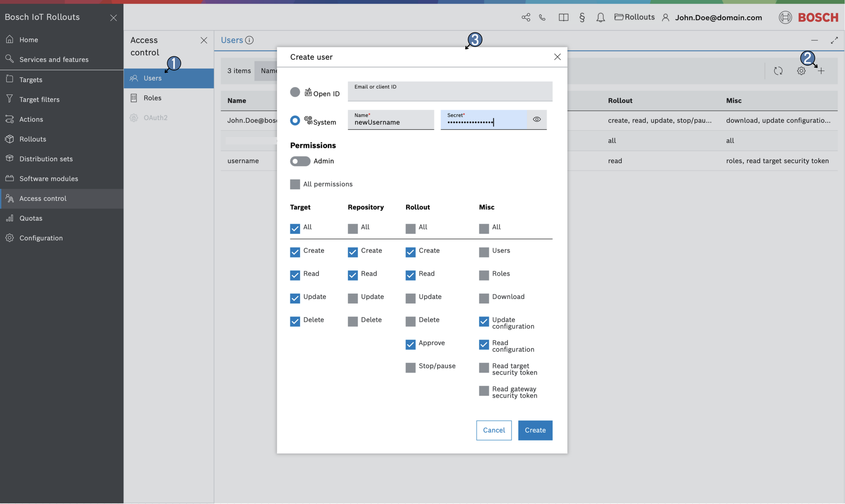Click the Create button to save user
This screenshot has width=845, height=504.
[535, 430]
